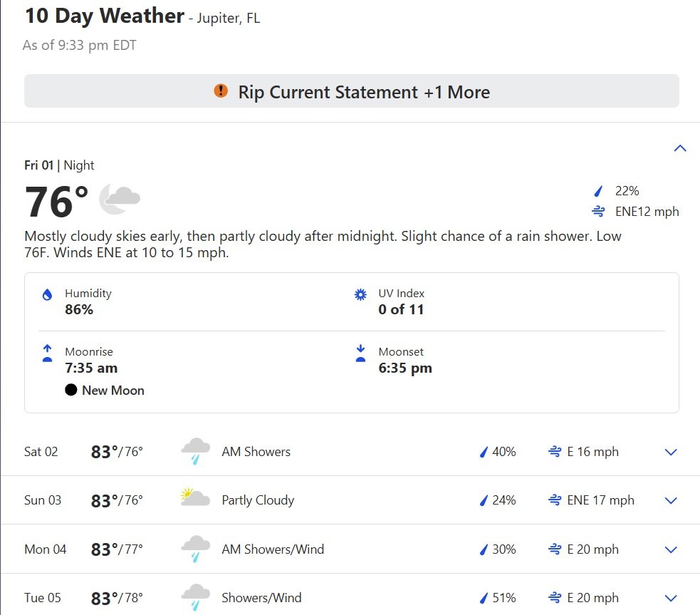The height and width of the screenshot is (615, 700).
Task: Click the moonset down-arrow icon
Action: tap(360, 353)
